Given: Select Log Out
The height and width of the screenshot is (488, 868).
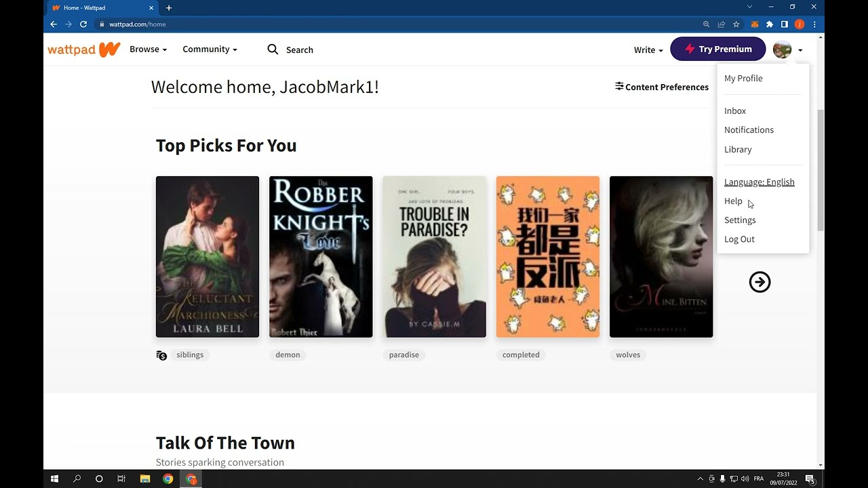Looking at the screenshot, I should [739, 239].
